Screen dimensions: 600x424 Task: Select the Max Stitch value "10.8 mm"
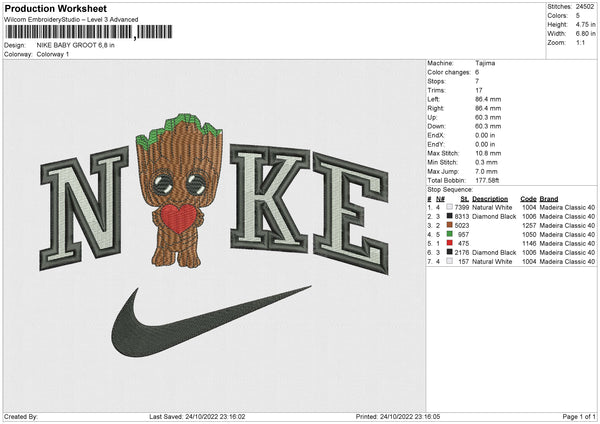[x=488, y=153]
